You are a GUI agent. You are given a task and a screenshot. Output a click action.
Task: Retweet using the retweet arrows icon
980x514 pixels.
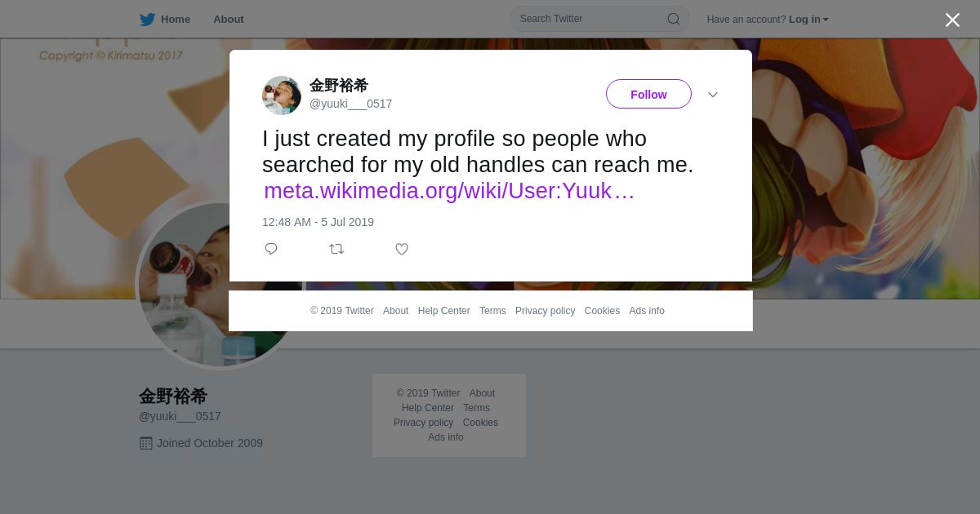pos(336,249)
